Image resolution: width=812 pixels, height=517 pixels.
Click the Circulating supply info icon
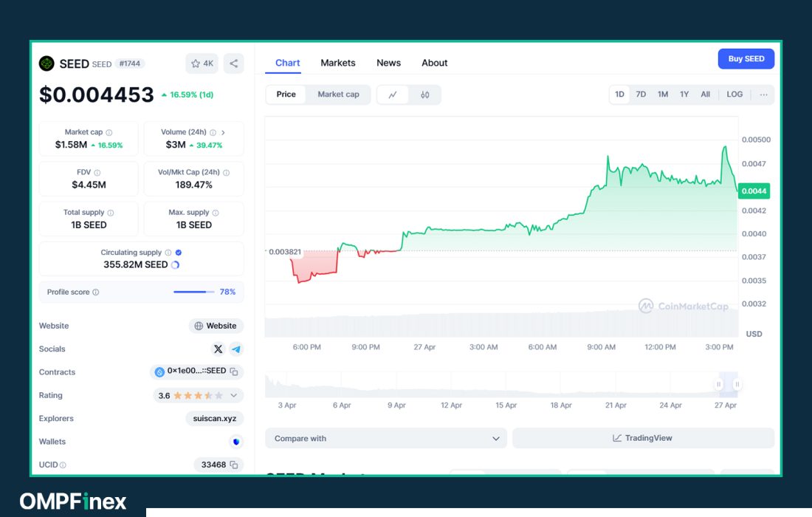168,253
